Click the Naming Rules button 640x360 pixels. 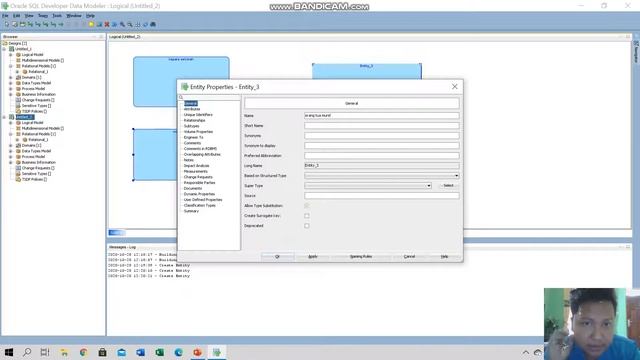(361, 257)
